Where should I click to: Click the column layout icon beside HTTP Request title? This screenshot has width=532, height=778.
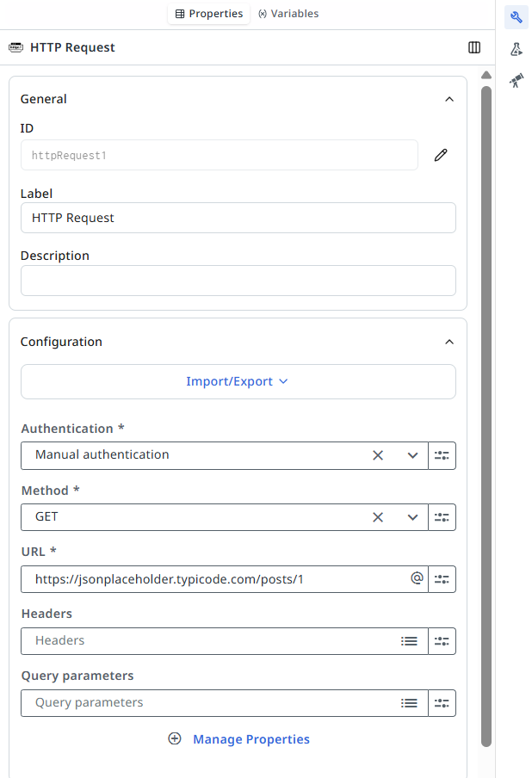tap(474, 47)
